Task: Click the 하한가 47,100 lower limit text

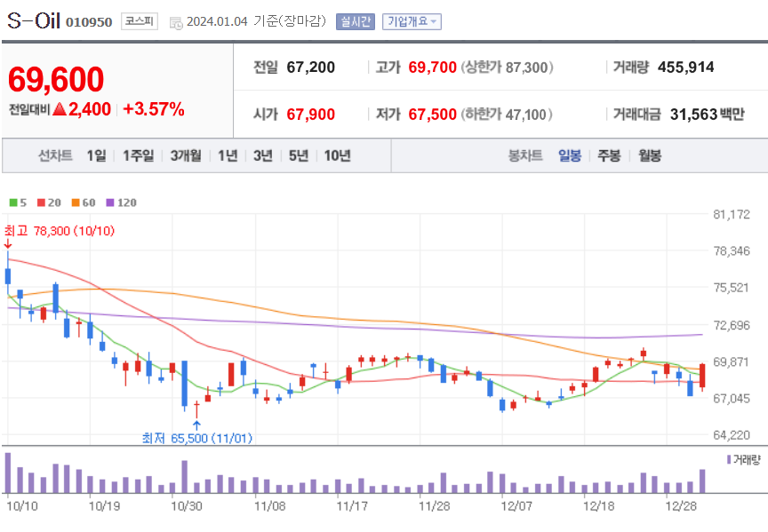Action: tap(507, 115)
